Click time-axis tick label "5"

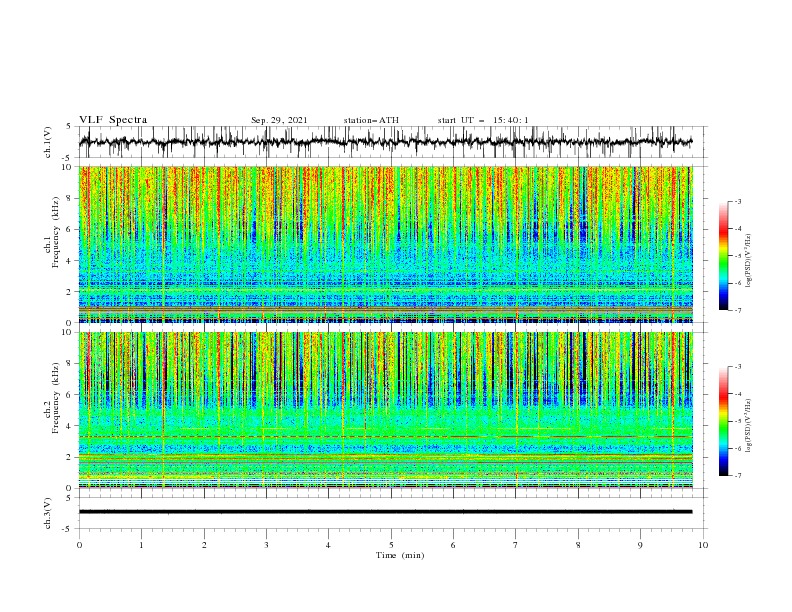391,545
